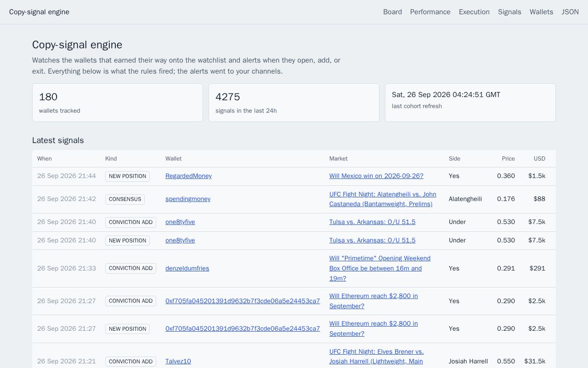Click the Copy-signal engine brand title in the navbar

(39, 12)
